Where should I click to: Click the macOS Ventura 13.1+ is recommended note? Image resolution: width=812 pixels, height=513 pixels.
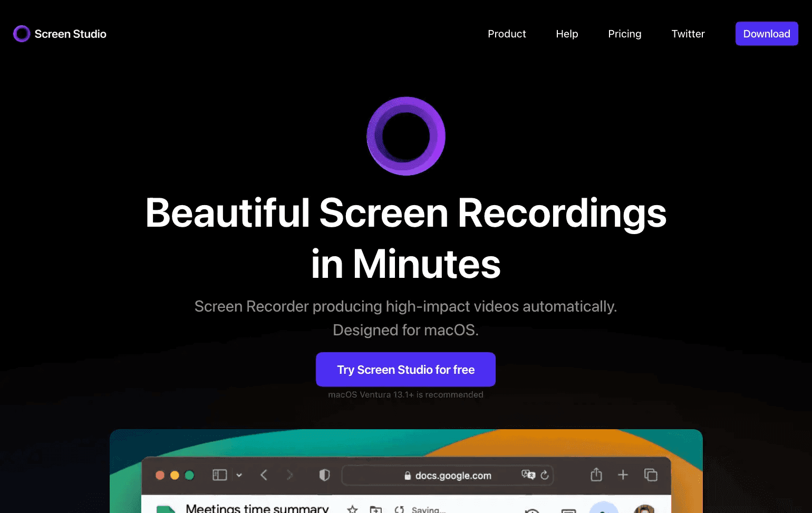pos(405,395)
